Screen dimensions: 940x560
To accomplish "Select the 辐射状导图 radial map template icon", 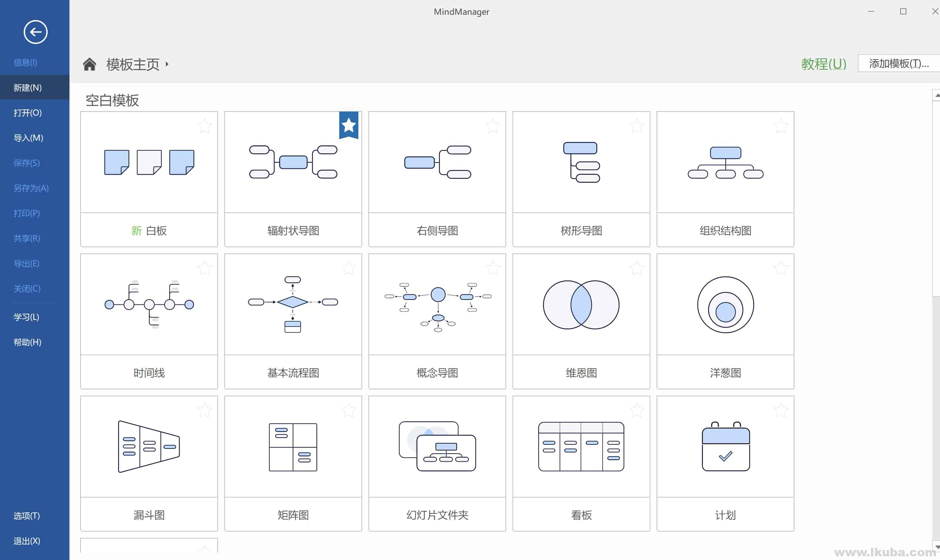I will pyautogui.click(x=293, y=162).
